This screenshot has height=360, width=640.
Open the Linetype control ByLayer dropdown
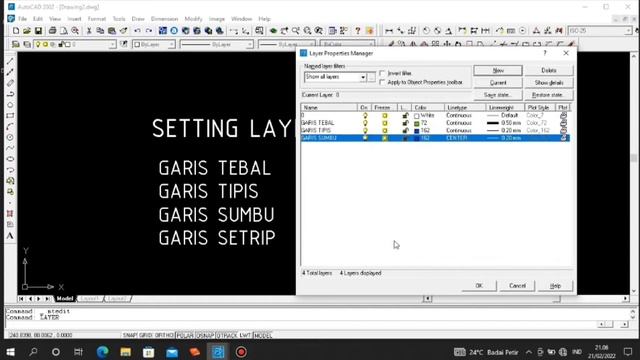(x=249, y=44)
